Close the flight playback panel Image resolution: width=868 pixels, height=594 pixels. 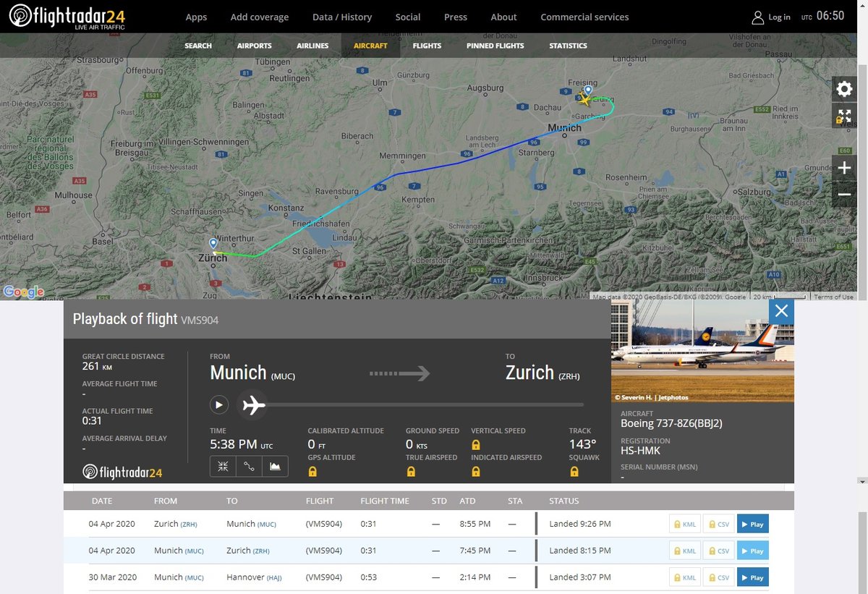[781, 312]
